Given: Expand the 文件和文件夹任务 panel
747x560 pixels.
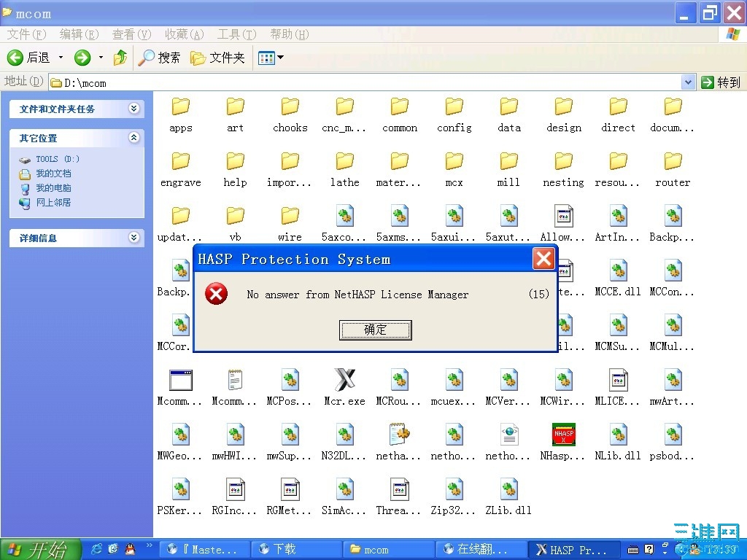Looking at the screenshot, I should (x=134, y=109).
